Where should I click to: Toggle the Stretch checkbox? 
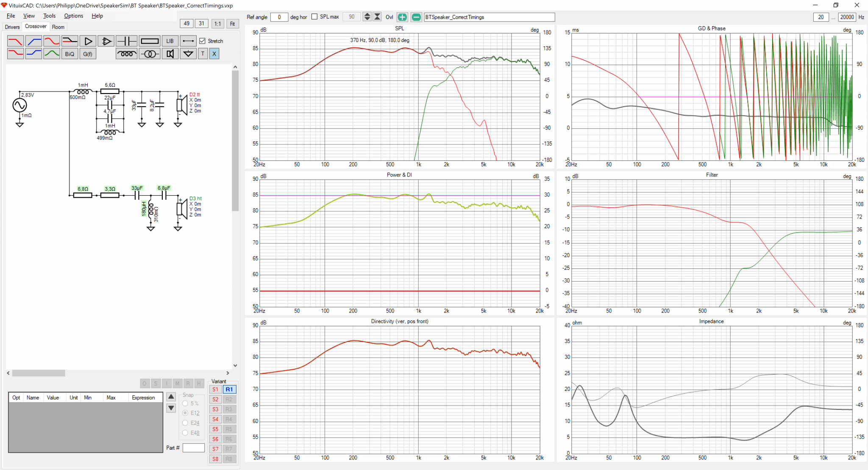[203, 41]
